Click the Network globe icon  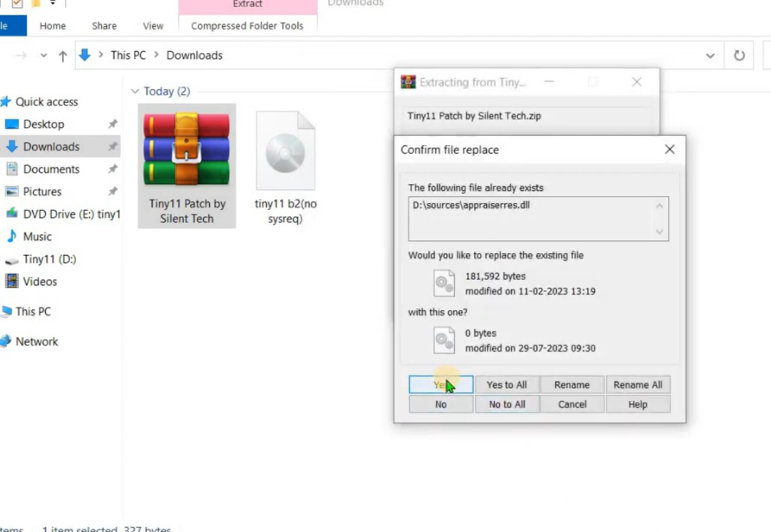[6, 341]
